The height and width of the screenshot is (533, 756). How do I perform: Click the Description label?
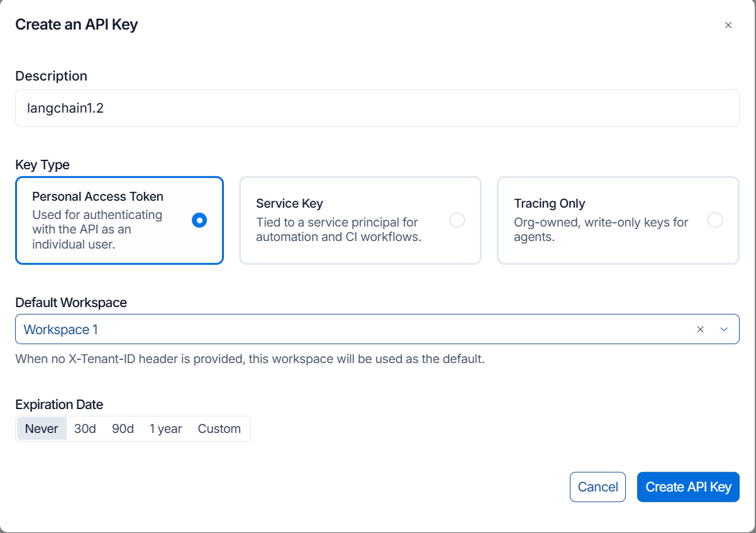[x=51, y=76]
